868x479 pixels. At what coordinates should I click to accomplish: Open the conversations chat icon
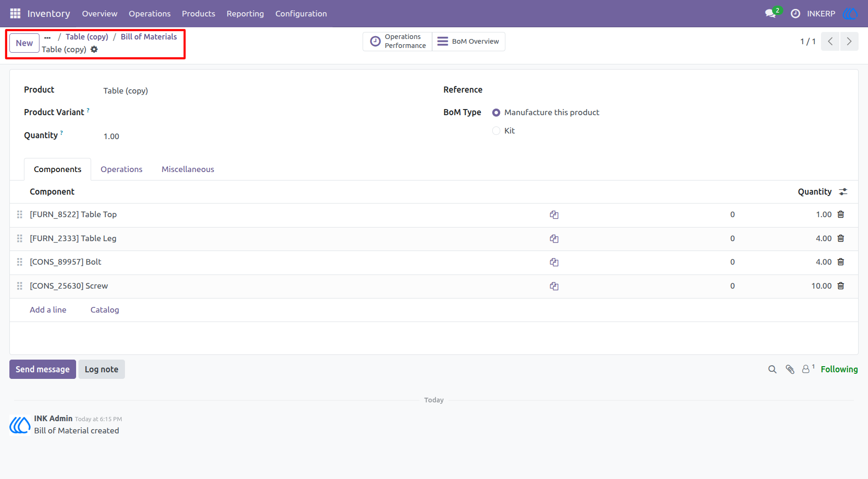pos(770,14)
